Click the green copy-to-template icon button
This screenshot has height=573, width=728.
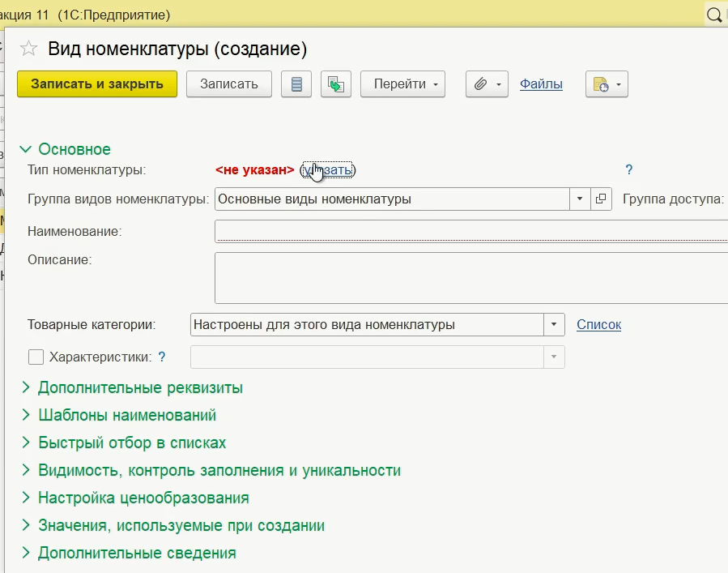(336, 84)
